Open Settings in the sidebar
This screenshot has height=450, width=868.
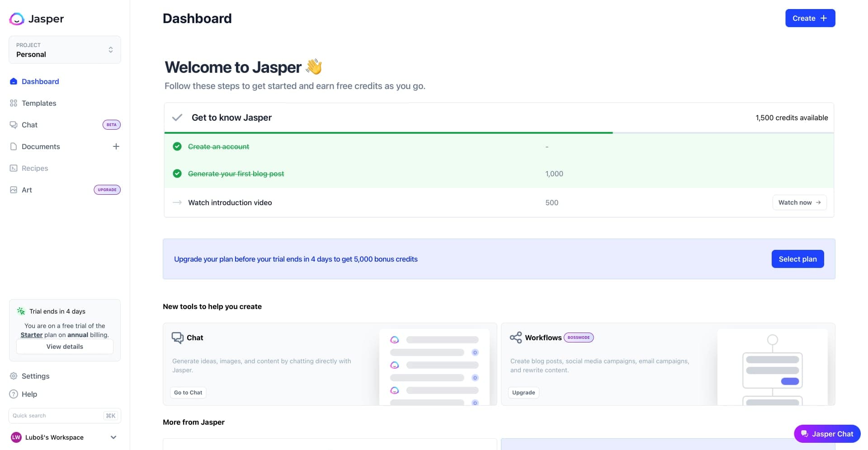pyautogui.click(x=35, y=376)
